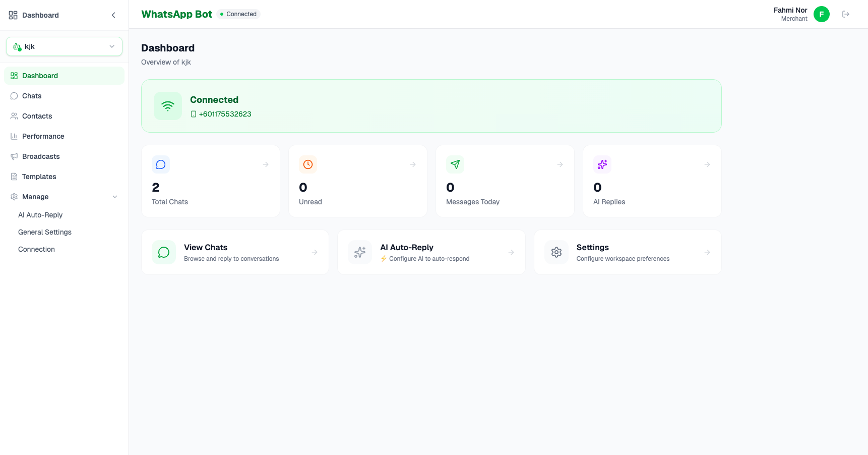This screenshot has height=455, width=868.
Task: Click the Performance chart icon
Action: click(x=14, y=136)
